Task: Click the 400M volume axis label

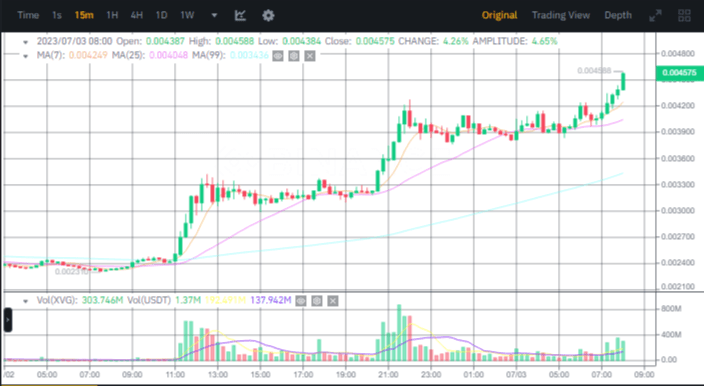Action: click(x=671, y=335)
